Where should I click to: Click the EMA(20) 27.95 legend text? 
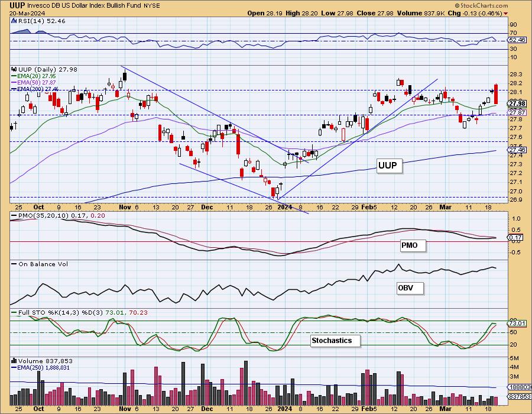click(x=36, y=76)
